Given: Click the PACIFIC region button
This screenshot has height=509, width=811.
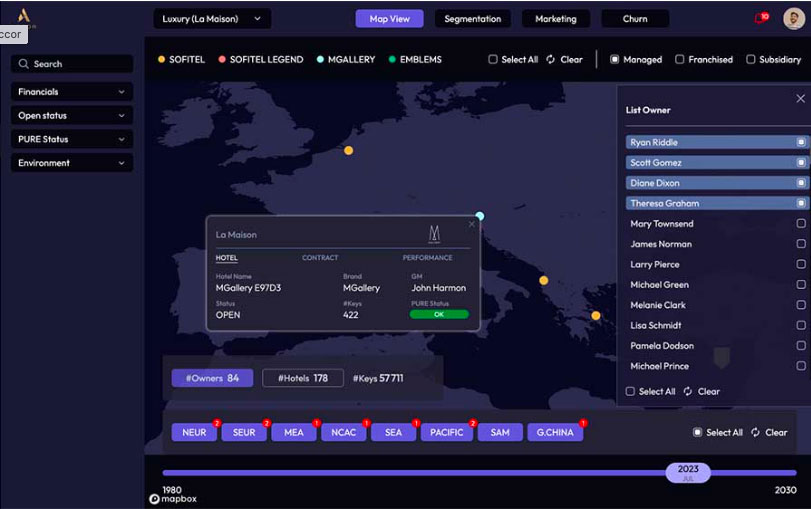Looking at the screenshot, I should 447,432.
